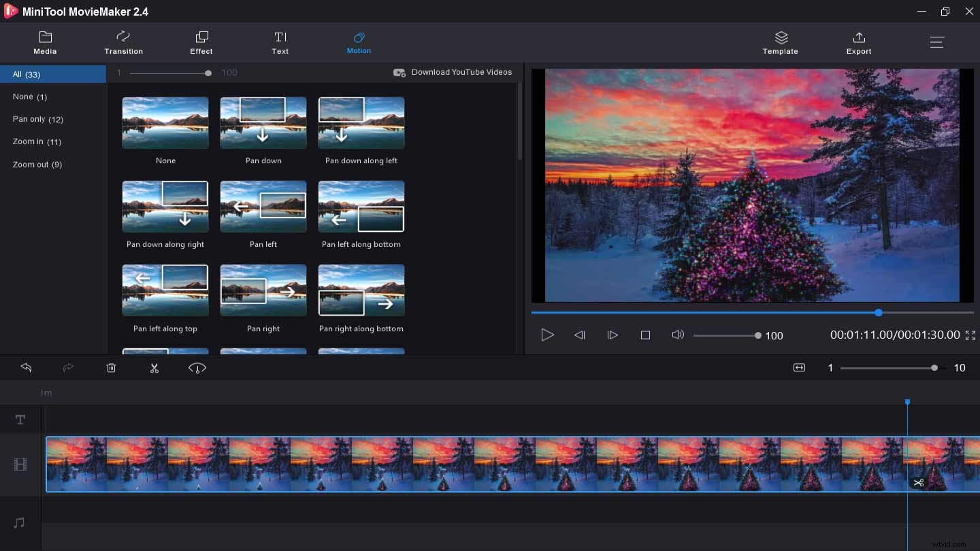Open the Template panel

pos(780,43)
